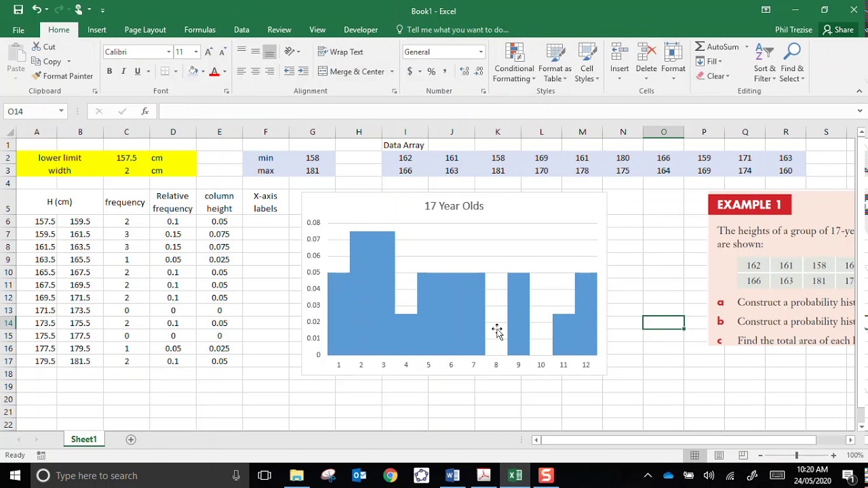Image resolution: width=868 pixels, height=488 pixels.
Task: Select the Sheet1 tab
Action: (84, 439)
